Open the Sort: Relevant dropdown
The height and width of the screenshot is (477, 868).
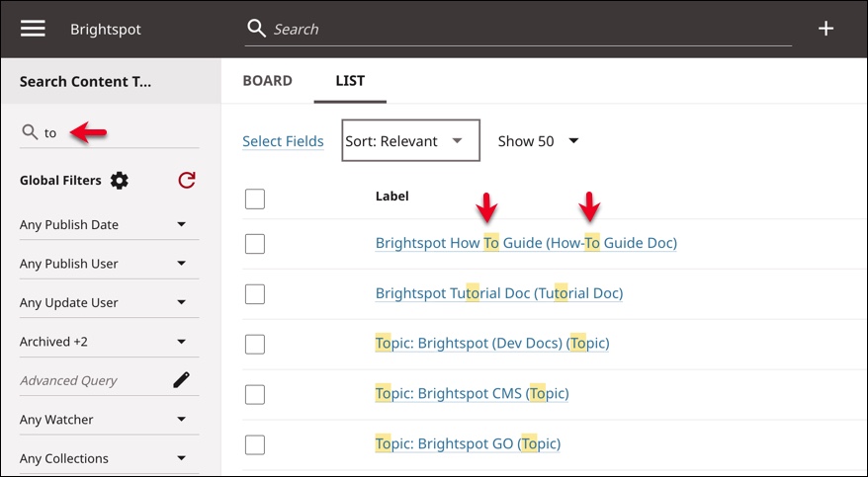[410, 140]
